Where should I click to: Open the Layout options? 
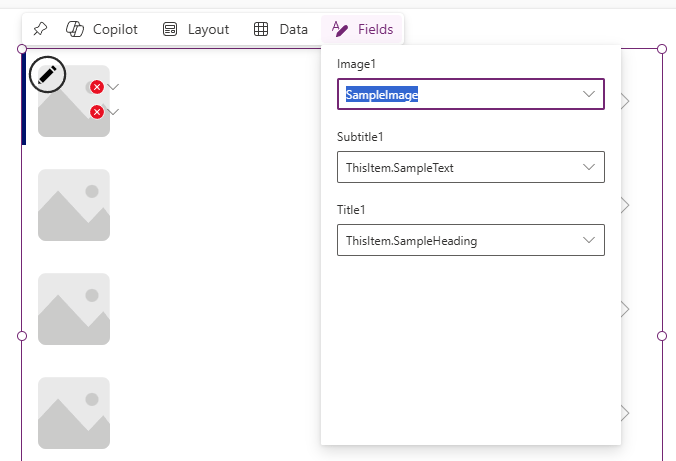(x=196, y=29)
